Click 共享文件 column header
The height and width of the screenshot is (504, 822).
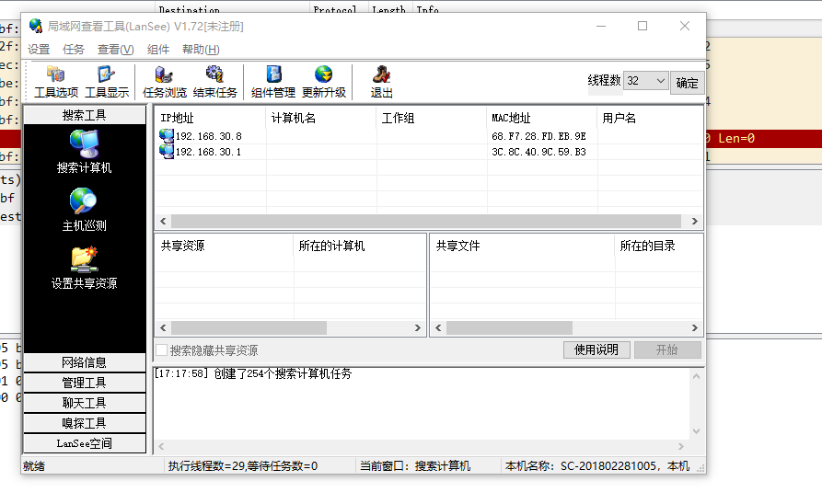click(523, 246)
